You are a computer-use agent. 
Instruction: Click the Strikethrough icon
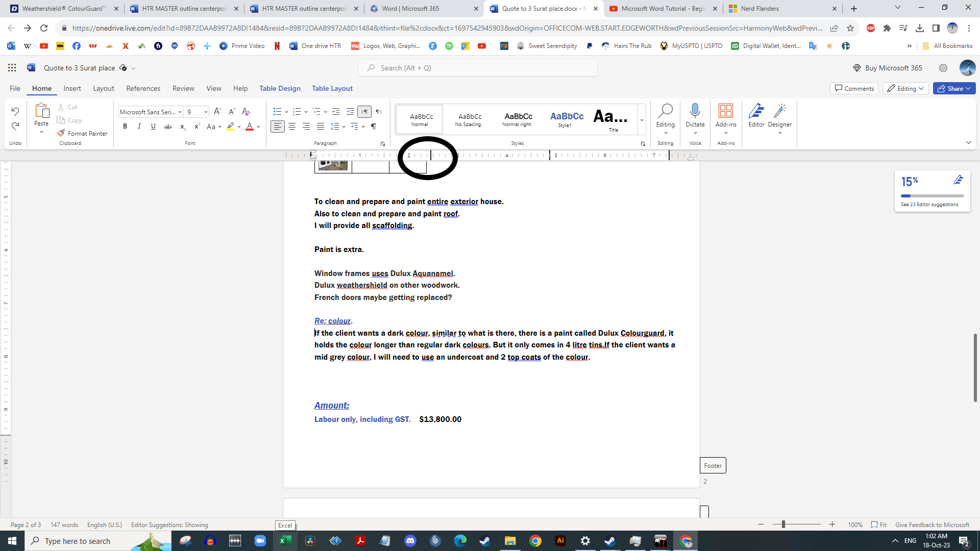pyautogui.click(x=167, y=127)
